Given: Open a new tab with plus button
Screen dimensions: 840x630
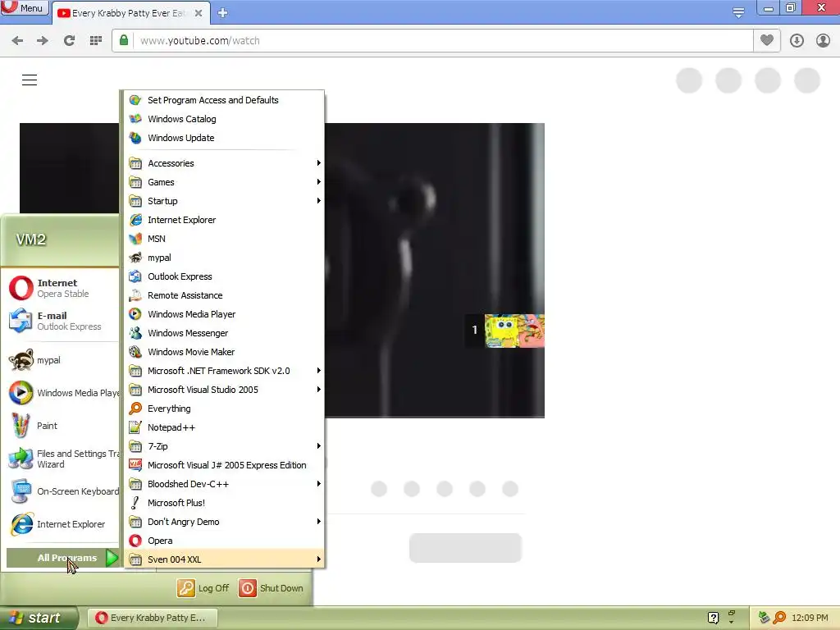Looking at the screenshot, I should [223, 13].
